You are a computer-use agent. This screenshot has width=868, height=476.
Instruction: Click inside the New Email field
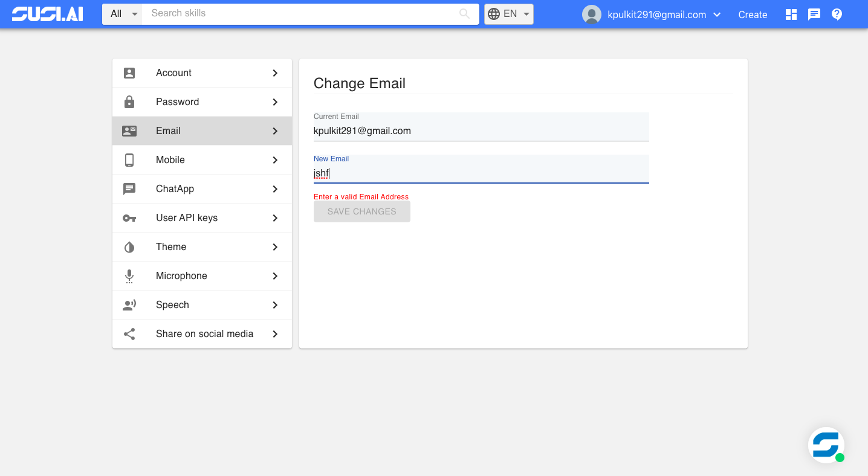pyautogui.click(x=481, y=173)
